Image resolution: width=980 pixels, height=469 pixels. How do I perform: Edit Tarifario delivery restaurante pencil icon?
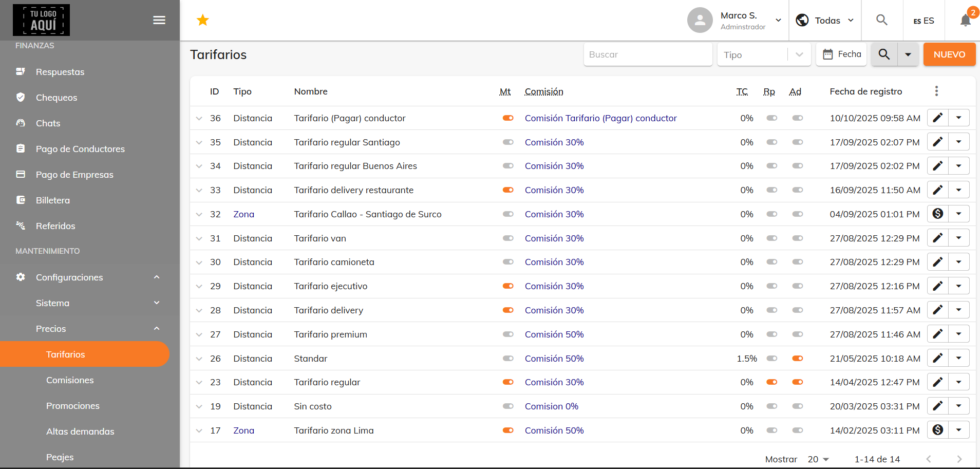(938, 190)
